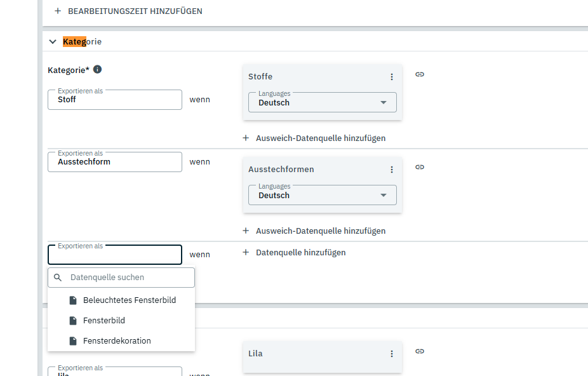This screenshot has width=588, height=376.
Task: Click the info icon next to Kategorie
Action: tap(98, 70)
